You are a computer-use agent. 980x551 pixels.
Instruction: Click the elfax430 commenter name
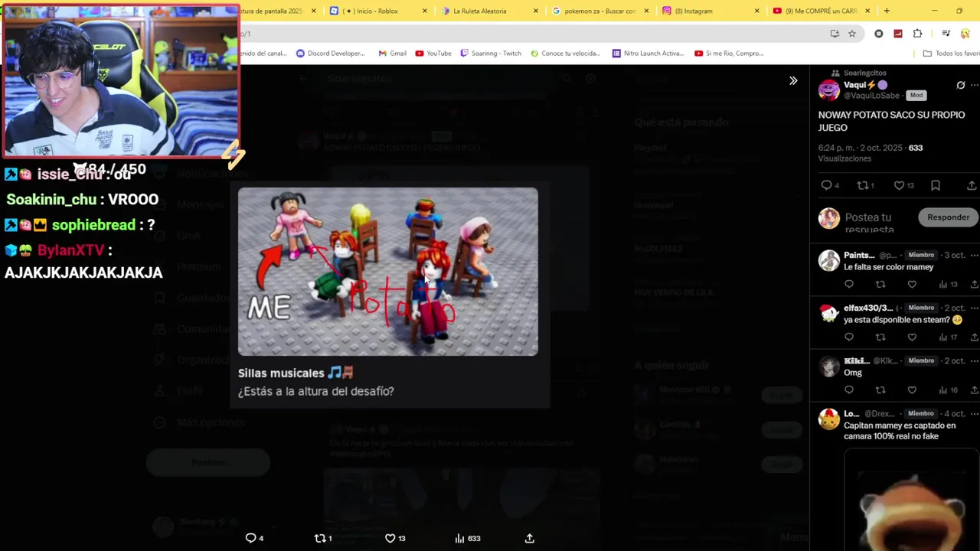(868, 308)
